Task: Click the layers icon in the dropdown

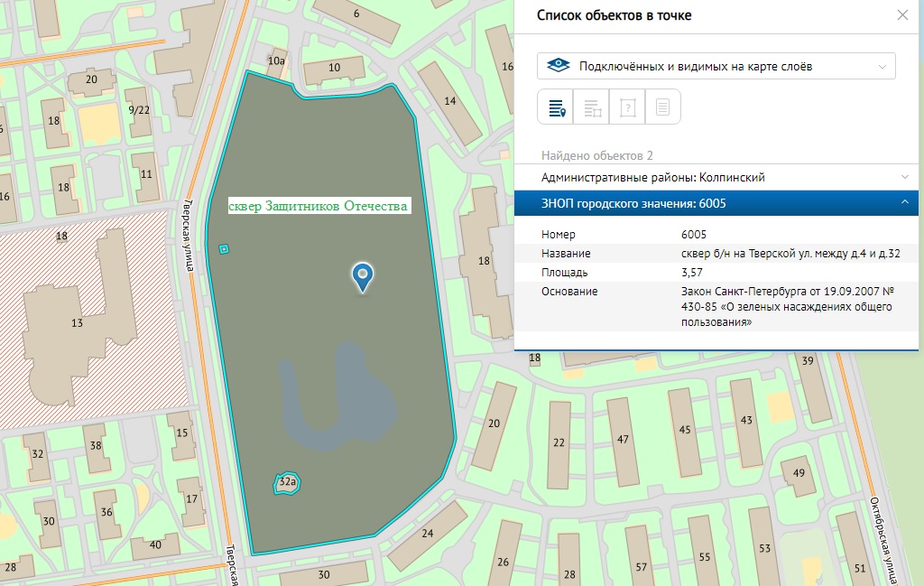Action: [559, 67]
